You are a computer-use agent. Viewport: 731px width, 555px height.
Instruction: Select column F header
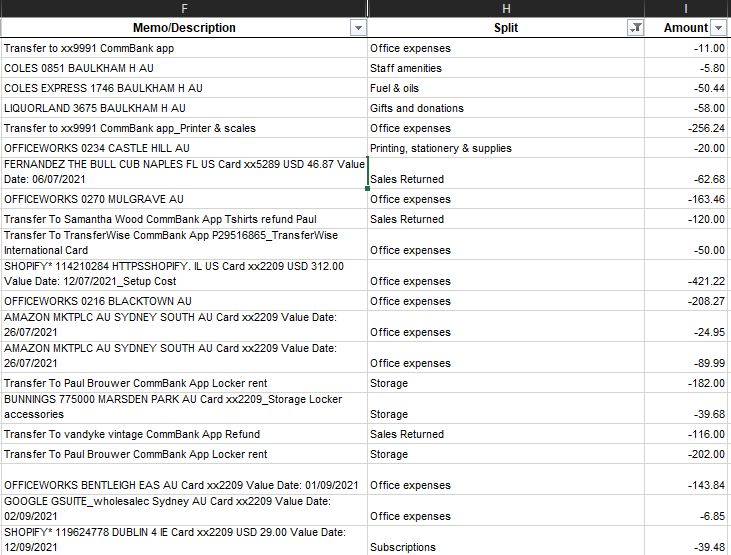pyautogui.click(x=184, y=8)
